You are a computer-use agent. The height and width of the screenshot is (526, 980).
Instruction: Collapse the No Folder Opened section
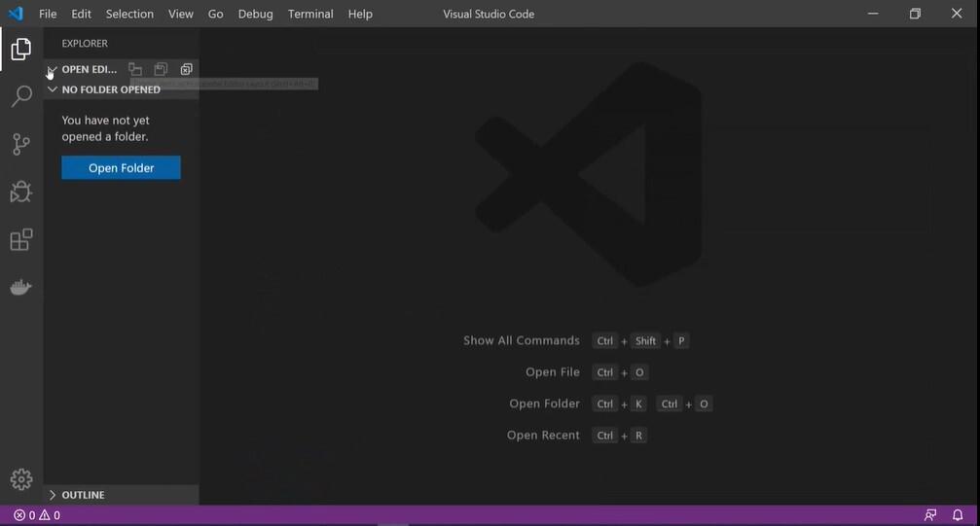[x=53, y=89]
